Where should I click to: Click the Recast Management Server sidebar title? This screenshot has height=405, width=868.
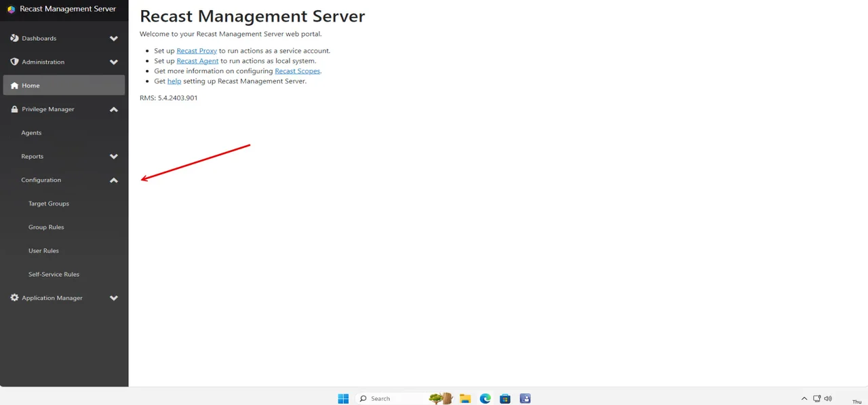68,9
